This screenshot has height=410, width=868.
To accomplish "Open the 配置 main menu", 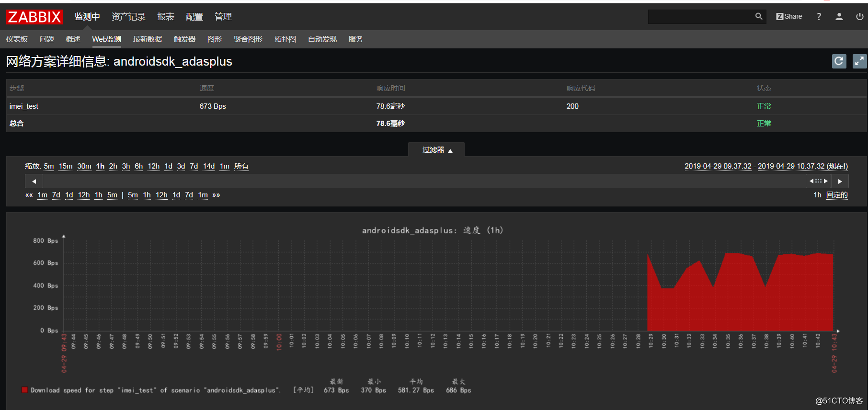I will (x=194, y=17).
